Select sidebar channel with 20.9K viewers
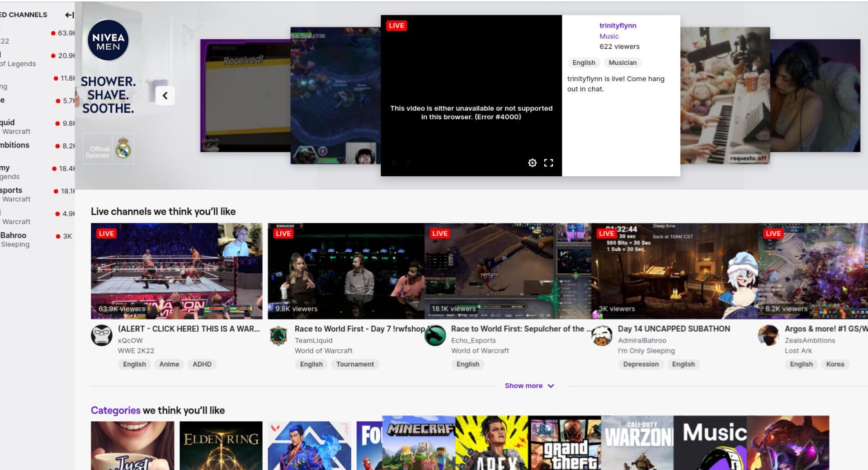 38,59
